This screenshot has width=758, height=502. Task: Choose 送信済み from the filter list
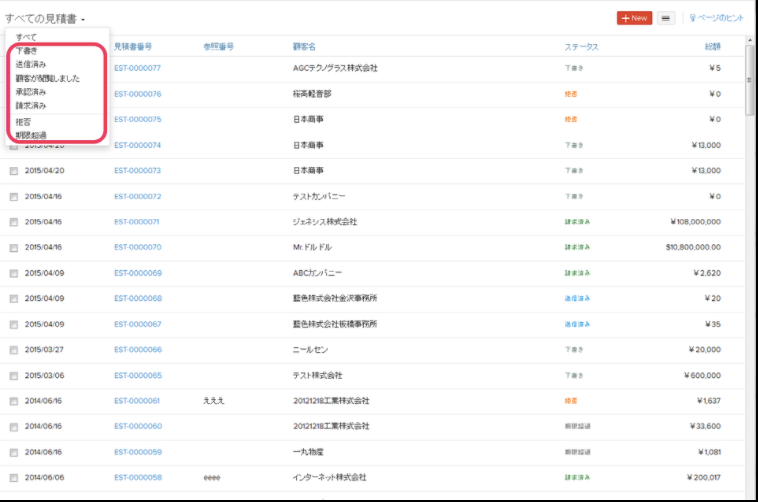coord(31,64)
